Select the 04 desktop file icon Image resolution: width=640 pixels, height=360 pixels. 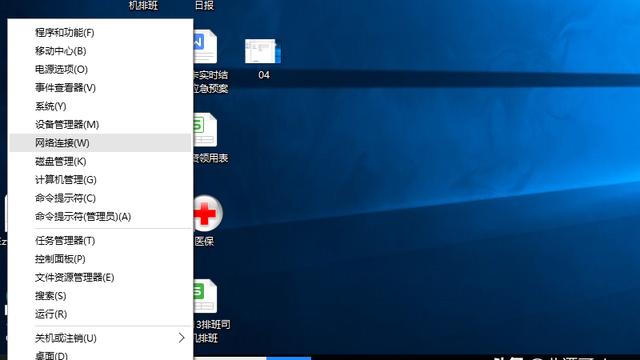(263, 51)
